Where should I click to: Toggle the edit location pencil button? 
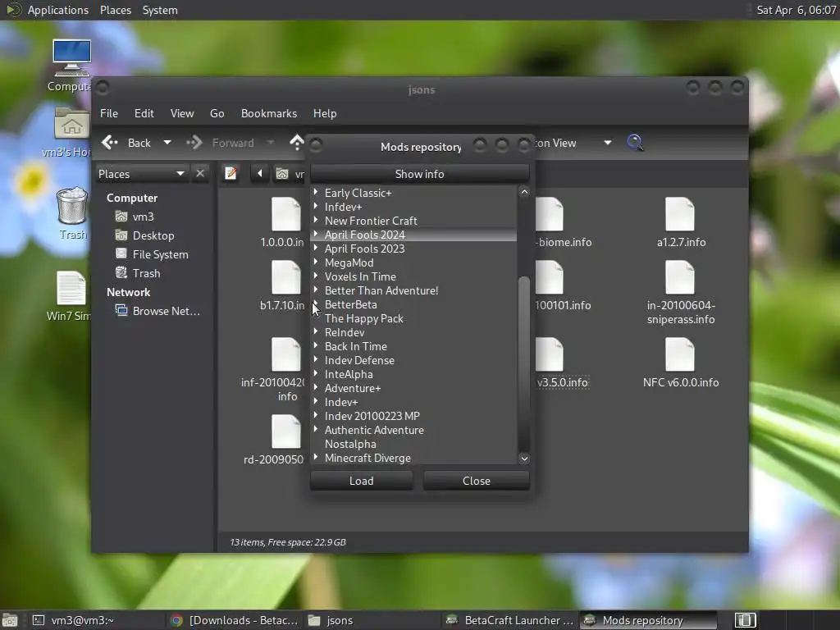(x=231, y=174)
